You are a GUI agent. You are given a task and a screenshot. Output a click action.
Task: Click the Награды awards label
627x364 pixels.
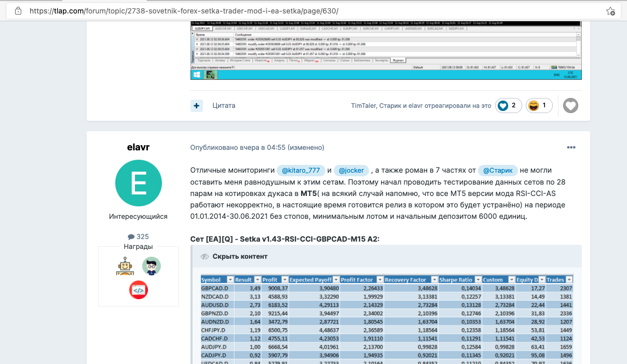point(138,246)
